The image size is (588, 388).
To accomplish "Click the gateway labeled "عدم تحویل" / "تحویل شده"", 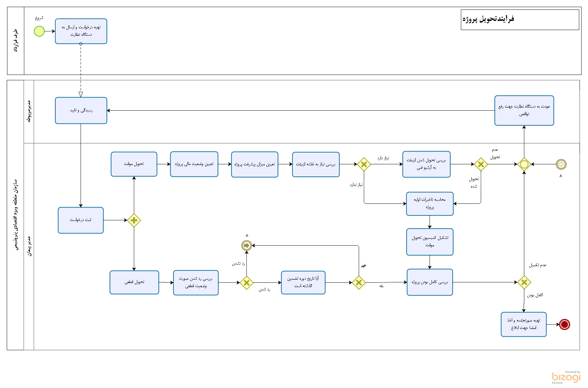I will 481,164.
